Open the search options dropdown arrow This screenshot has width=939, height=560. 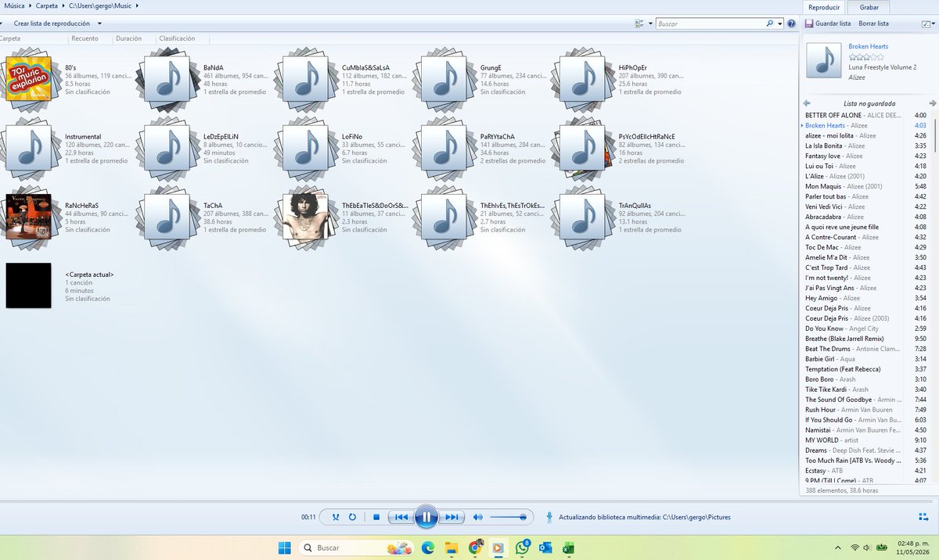[x=780, y=24]
